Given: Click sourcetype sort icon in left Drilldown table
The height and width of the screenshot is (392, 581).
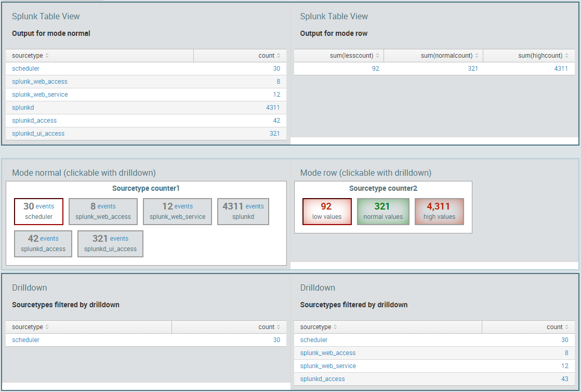Looking at the screenshot, I should pos(47,327).
